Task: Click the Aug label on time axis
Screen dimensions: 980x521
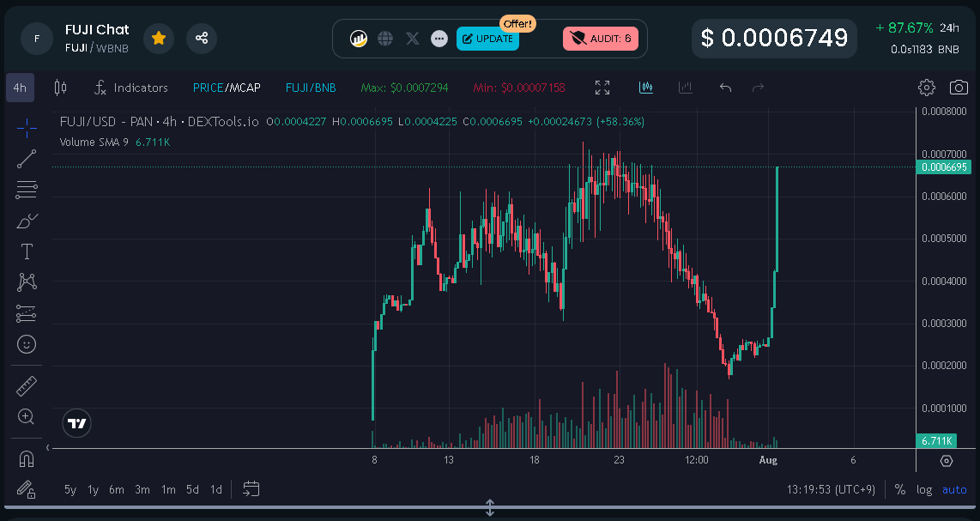Action: [x=768, y=460]
